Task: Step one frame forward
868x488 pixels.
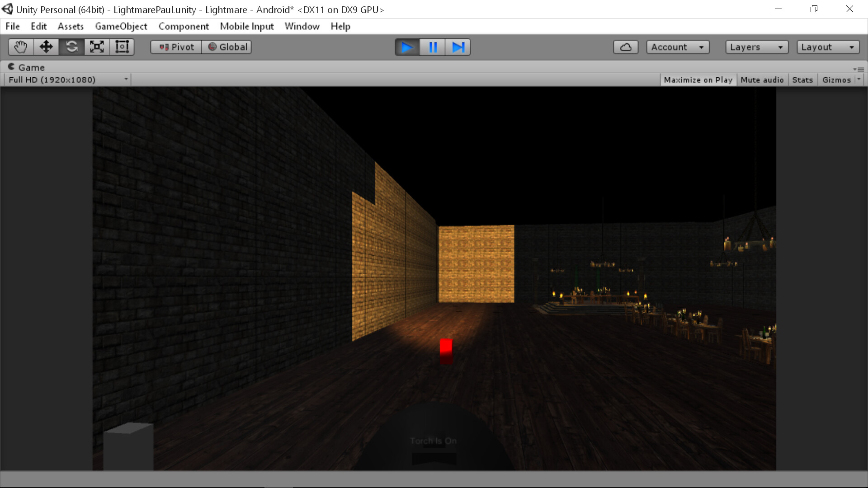Action: 458,47
